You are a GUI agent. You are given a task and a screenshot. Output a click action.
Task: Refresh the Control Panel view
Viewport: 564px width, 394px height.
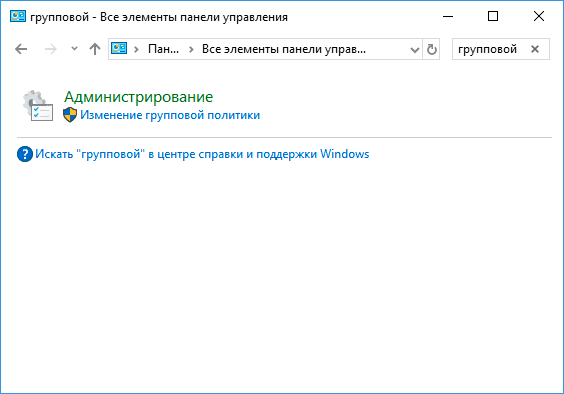tap(432, 49)
